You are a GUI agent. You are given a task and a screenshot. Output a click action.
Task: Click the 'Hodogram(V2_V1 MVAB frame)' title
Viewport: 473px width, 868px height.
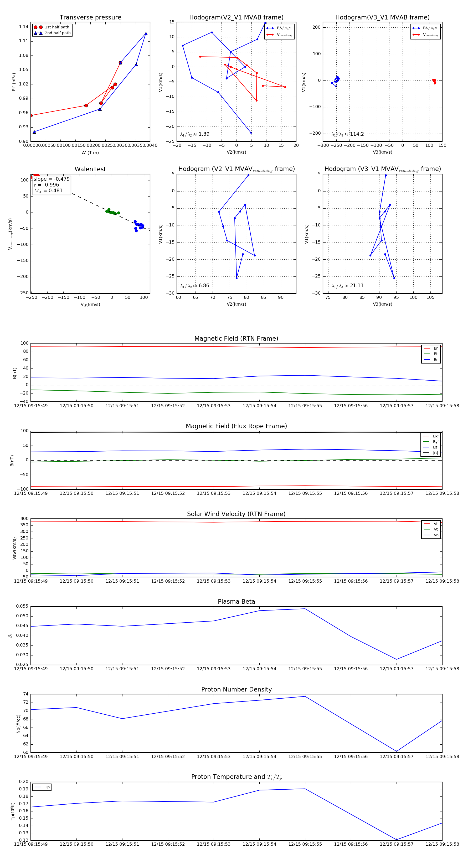point(236,18)
